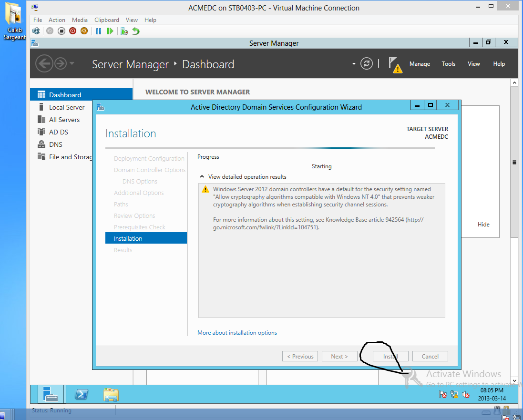Open the Manage menu in Server Manager

point(420,64)
